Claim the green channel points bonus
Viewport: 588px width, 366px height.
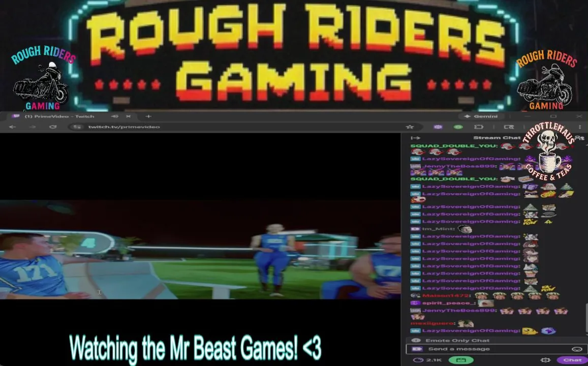[461, 360]
